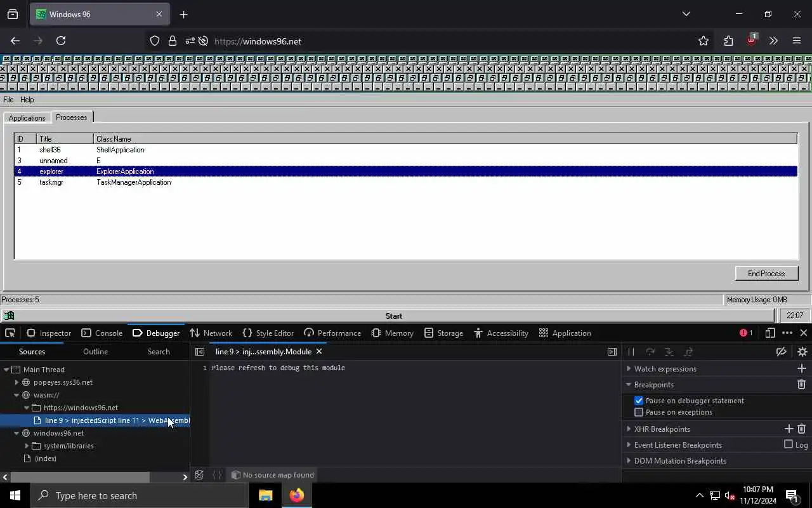Add a watch expression with plus icon
The width and height of the screenshot is (812, 508).
click(801, 368)
